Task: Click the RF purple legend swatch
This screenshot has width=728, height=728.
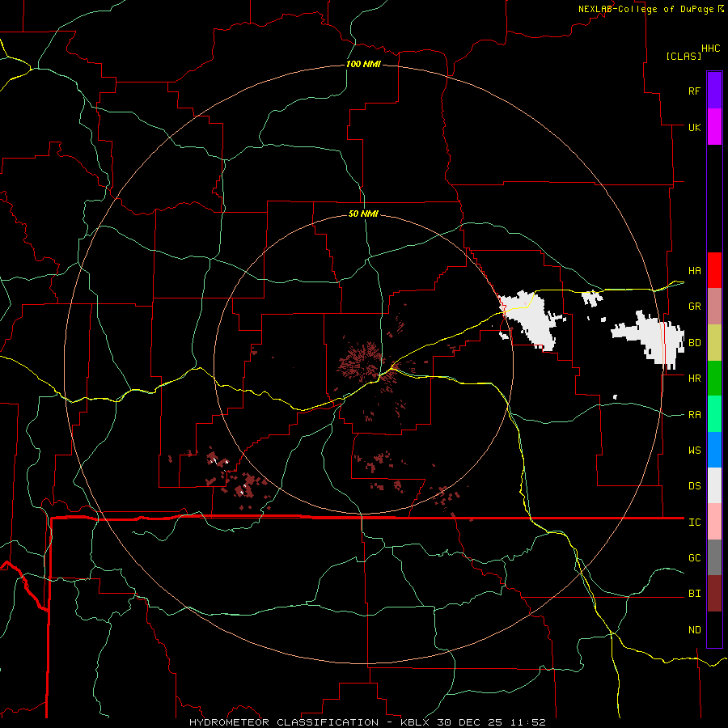Action: coord(714,91)
